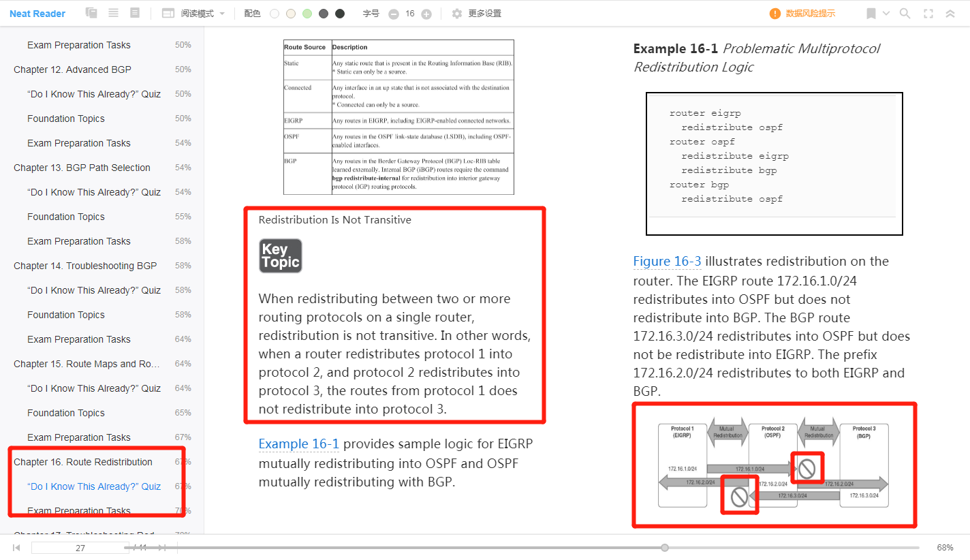The height and width of the screenshot is (560, 970).
Task: Open Foundation Topics under Chapter 14
Action: pos(66,315)
